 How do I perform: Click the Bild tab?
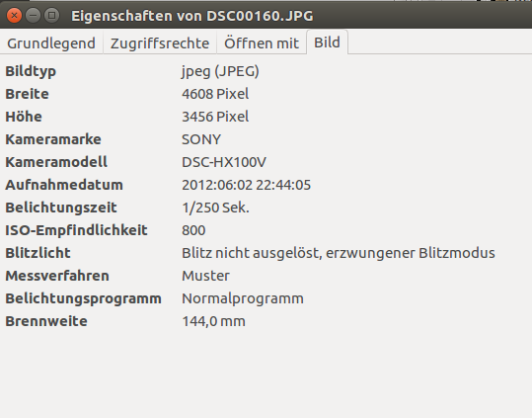point(327,42)
